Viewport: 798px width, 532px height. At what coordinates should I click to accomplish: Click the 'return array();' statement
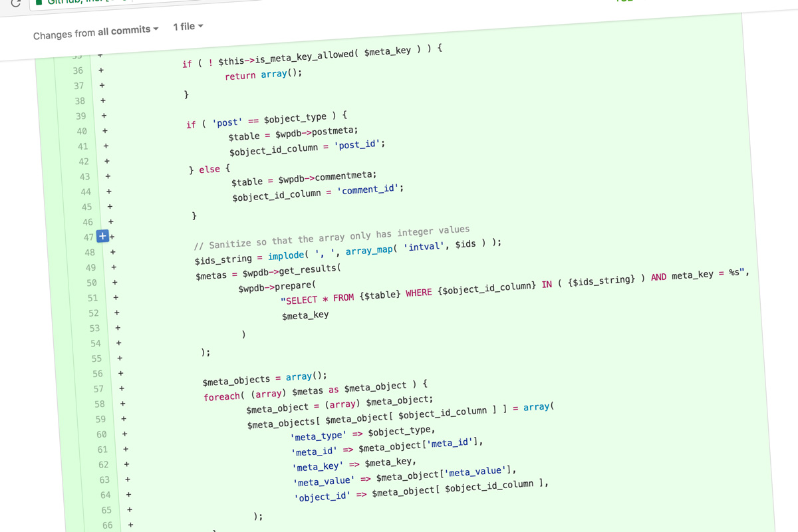coord(263,74)
